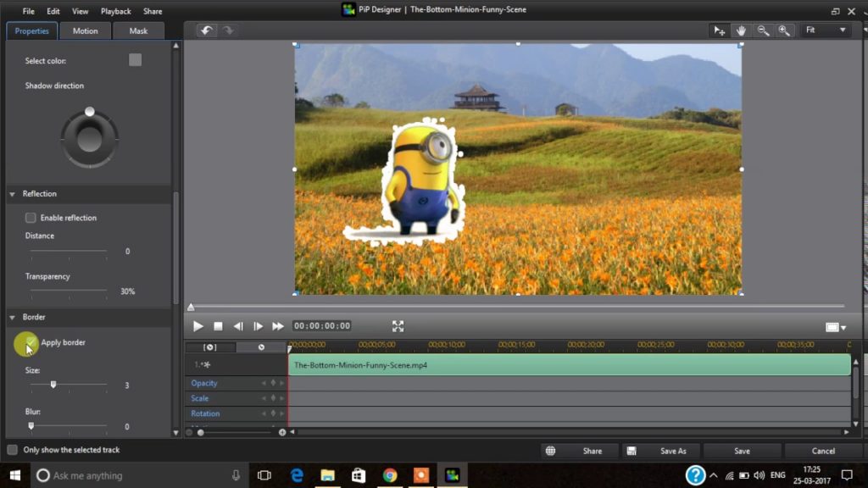
Task: Enable the reflection checkbox
Action: click(31, 218)
